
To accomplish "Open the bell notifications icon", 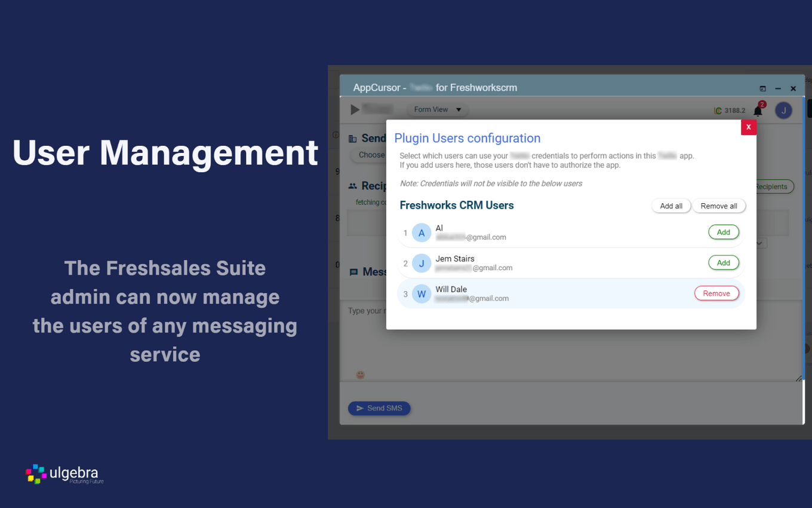I will coord(758,110).
